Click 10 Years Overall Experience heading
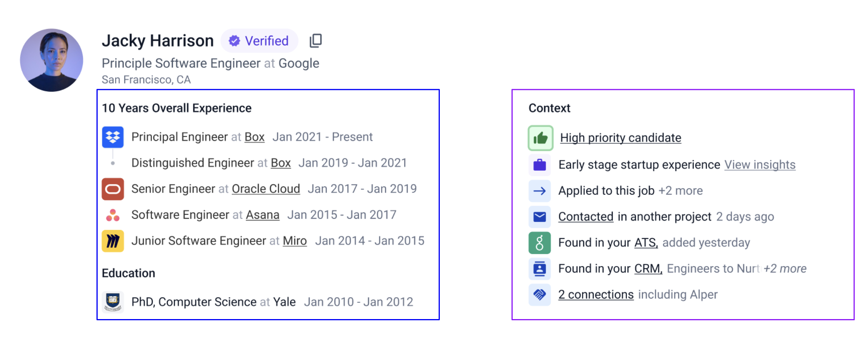 177,108
